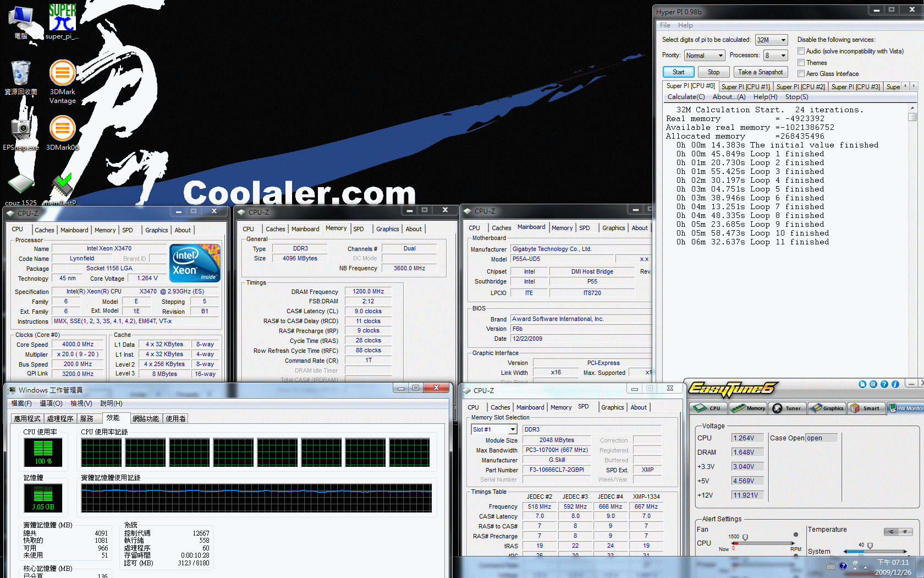
Task: Open the Processes tab in Task Manager
Action: coord(60,419)
